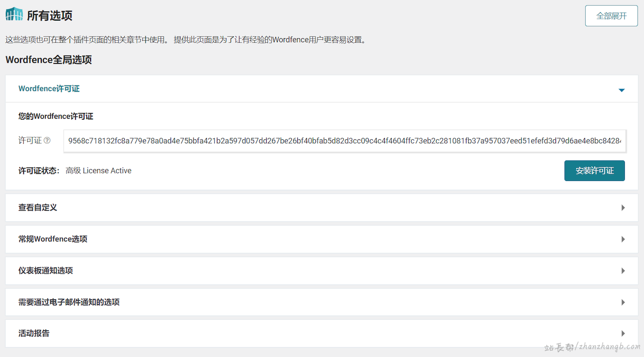
Task: Click the 所有选项 page heading
Action: click(50, 16)
